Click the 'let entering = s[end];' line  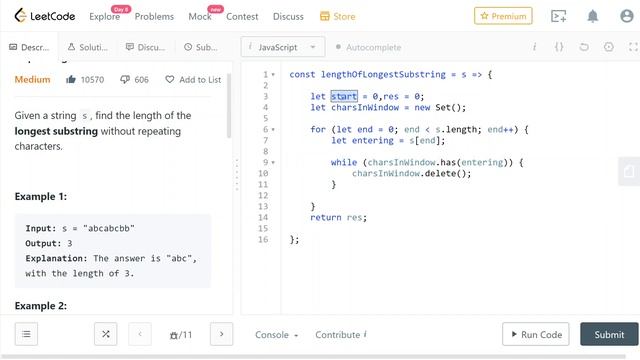pos(388,141)
